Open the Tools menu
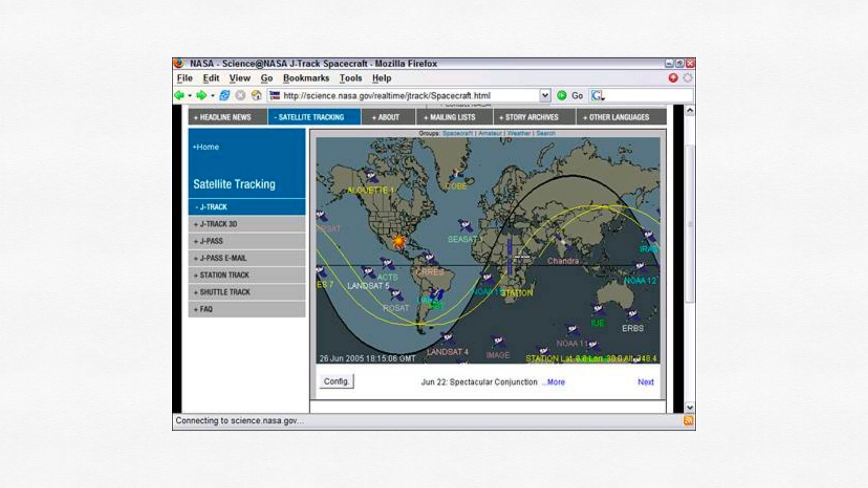The height and width of the screenshot is (488, 868). click(x=351, y=78)
